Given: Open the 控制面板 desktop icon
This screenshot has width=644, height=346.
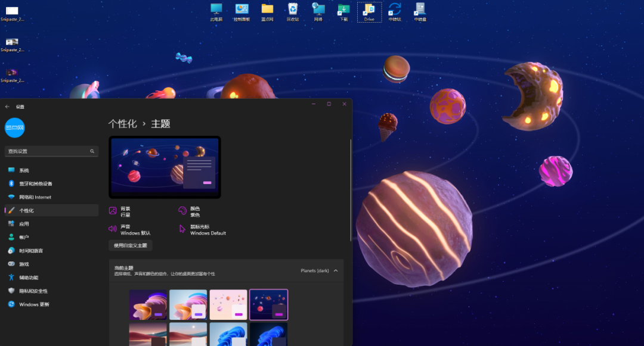Looking at the screenshot, I should (x=241, y=12).
